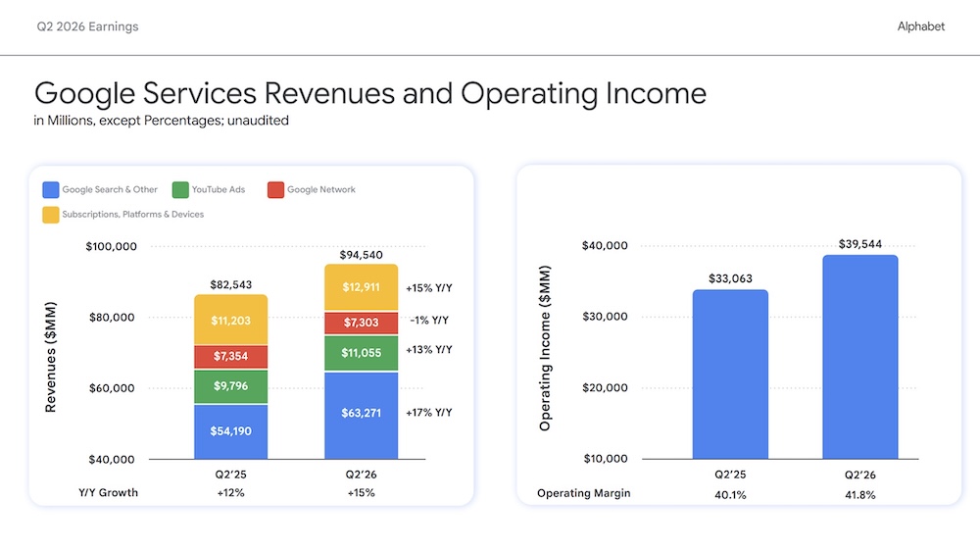Click the '$40,000' revenue axis tick

pyautogui.click(x=112, y=459)
